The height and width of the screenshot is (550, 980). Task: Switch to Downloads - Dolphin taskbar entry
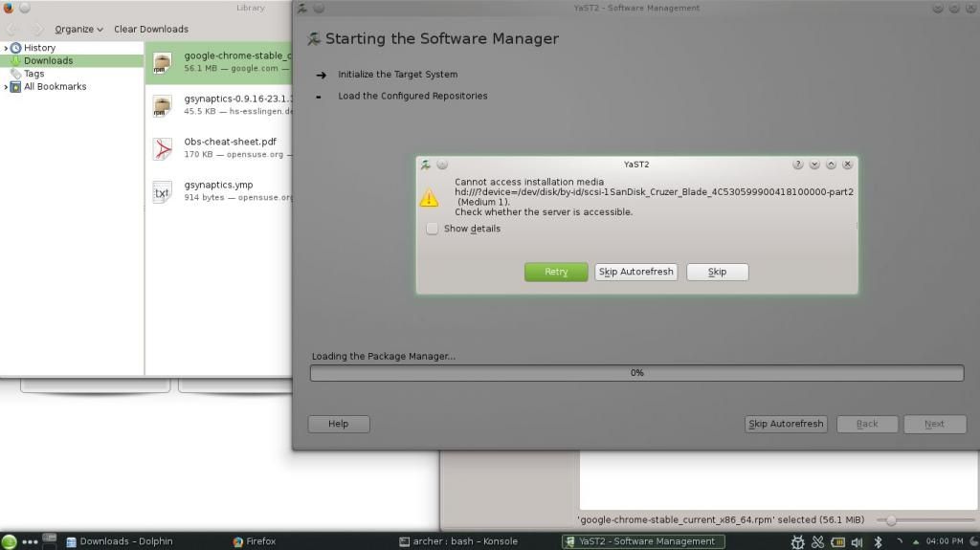[120, 541]
